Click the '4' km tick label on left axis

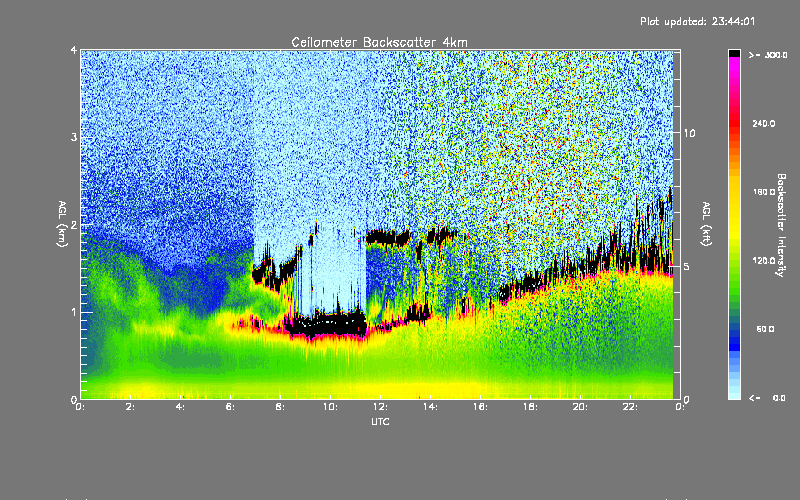[x=74, y=50]
